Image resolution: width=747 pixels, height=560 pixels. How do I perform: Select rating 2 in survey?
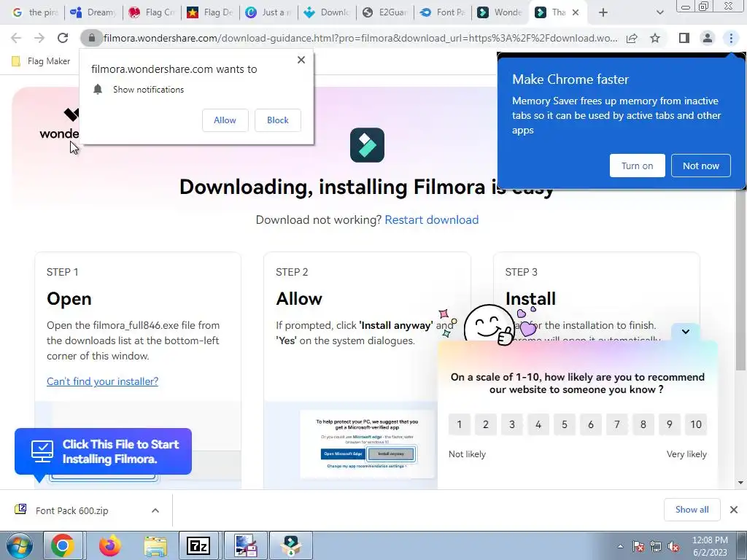tap(485, 424)
